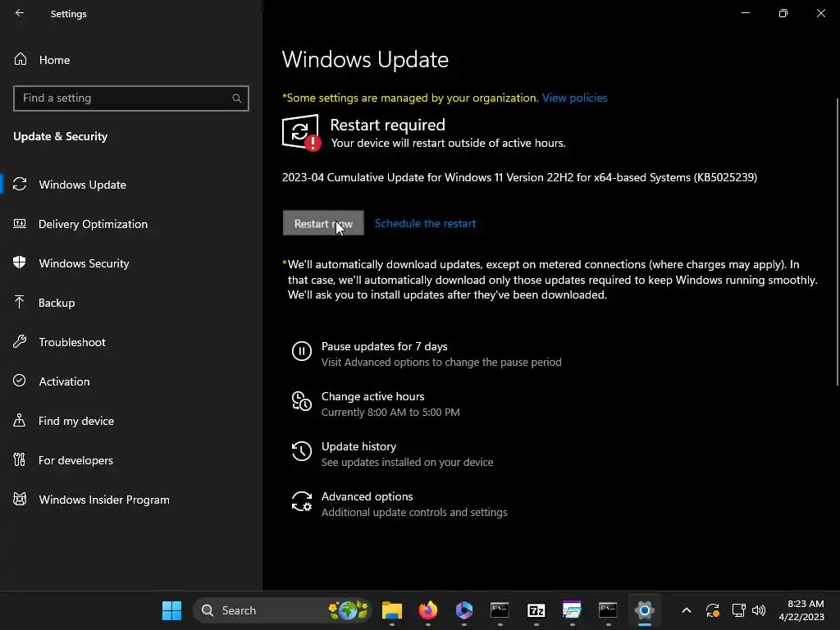Open Windows Insider Program settings
Image resolution: width=840 pixels, height=630 pixels.
104,500
